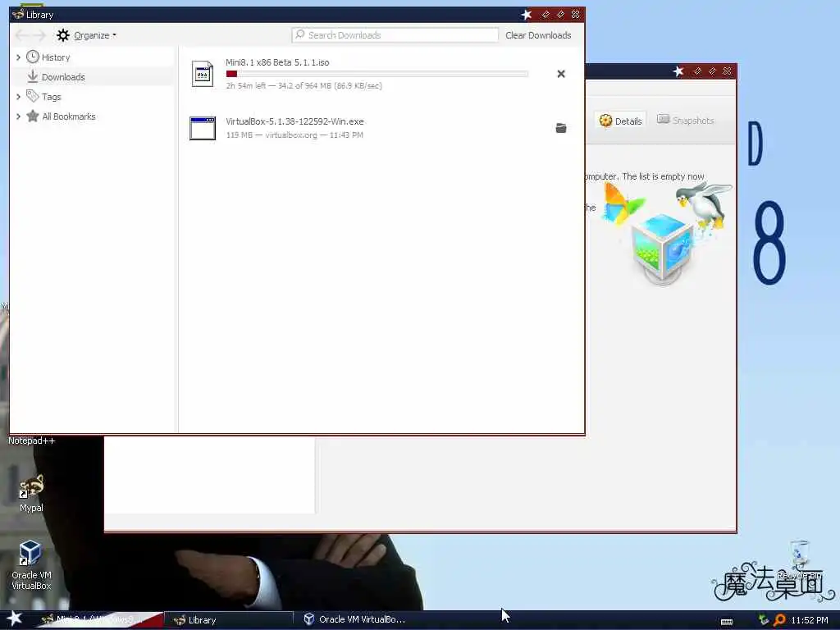Switch to Library taskbar button
This screenshot has width=840, height=630.
(x=228, y=620)
